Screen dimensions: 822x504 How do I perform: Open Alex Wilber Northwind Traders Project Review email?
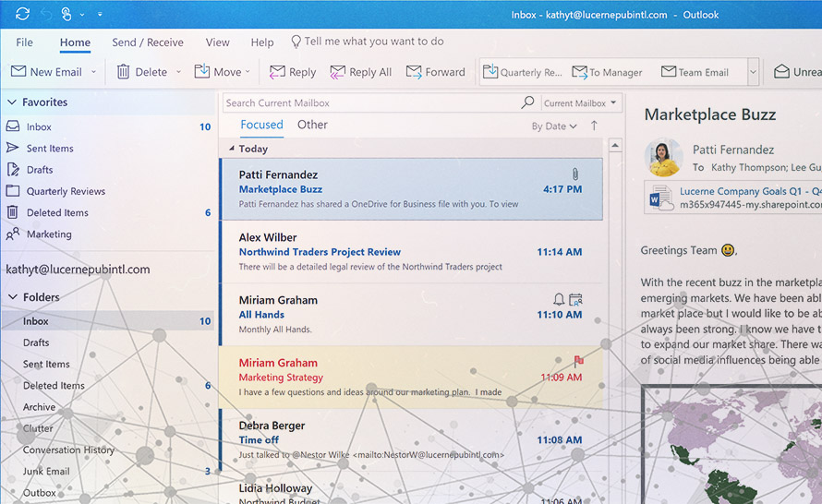coord(411,252)
